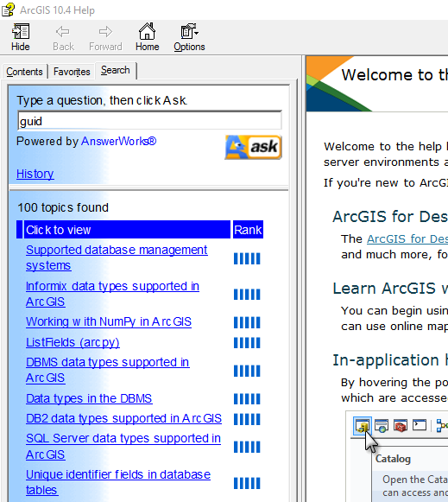Screen dimensions: 448x502
Task: Click 'Learn ArcGIS' section heading
Action: click(390, 289)
